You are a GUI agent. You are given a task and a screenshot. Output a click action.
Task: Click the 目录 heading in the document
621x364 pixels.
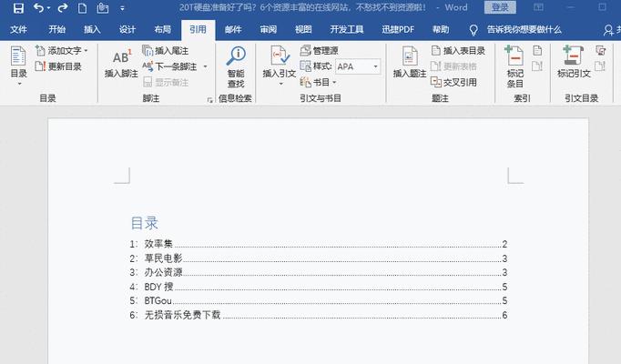(x=145, y=223)
